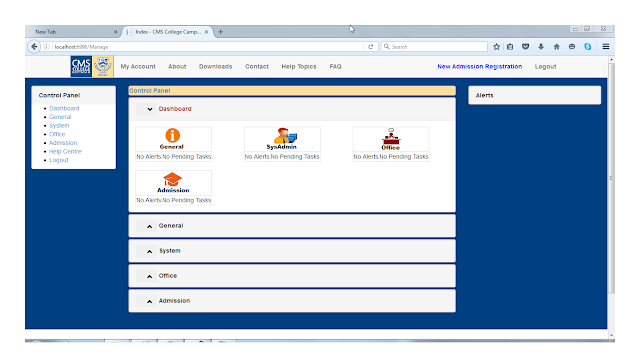Image resolution: width=640 pixels, height=364 pixels.
Task: Open the Contact menu item
Action: (257, 67)
